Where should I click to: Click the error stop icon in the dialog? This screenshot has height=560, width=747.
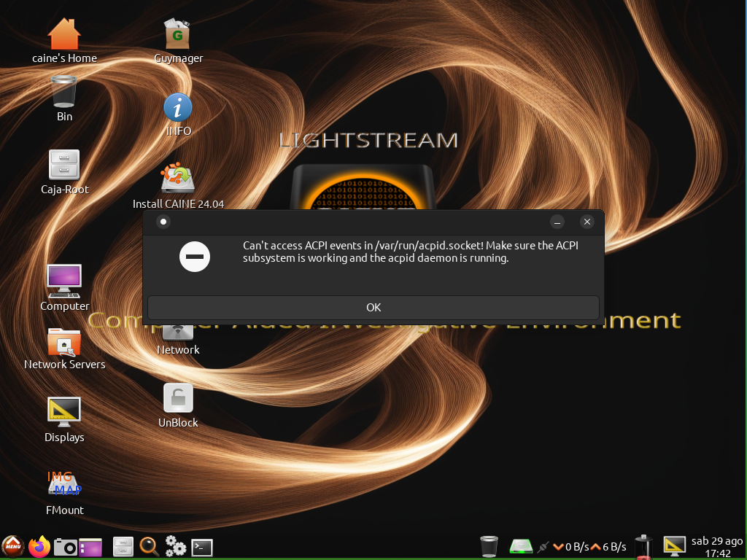pyautogui.click(x=194, y=257)
